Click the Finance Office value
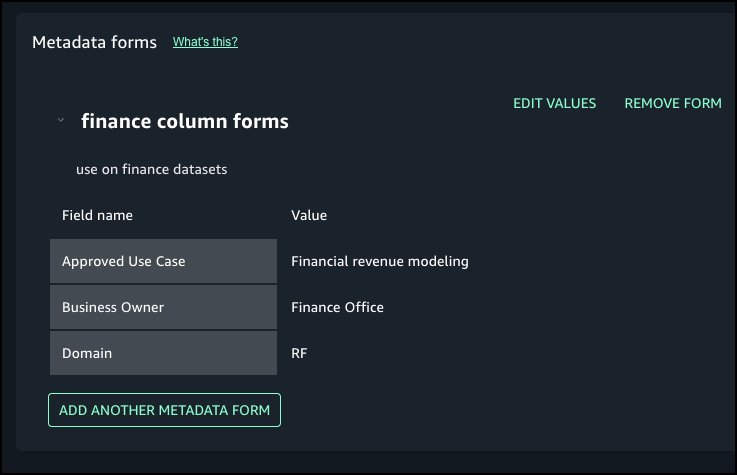The image size is (737, 475). coord(337,307)
